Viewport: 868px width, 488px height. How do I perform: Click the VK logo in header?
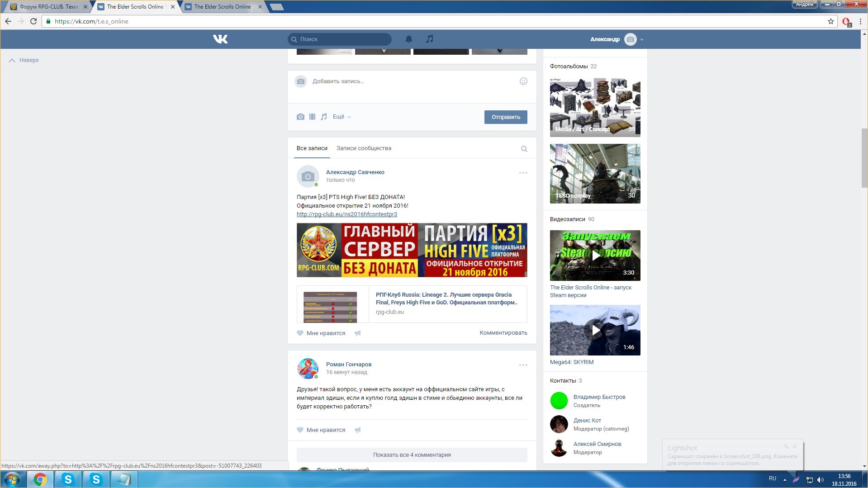[220, 39]
